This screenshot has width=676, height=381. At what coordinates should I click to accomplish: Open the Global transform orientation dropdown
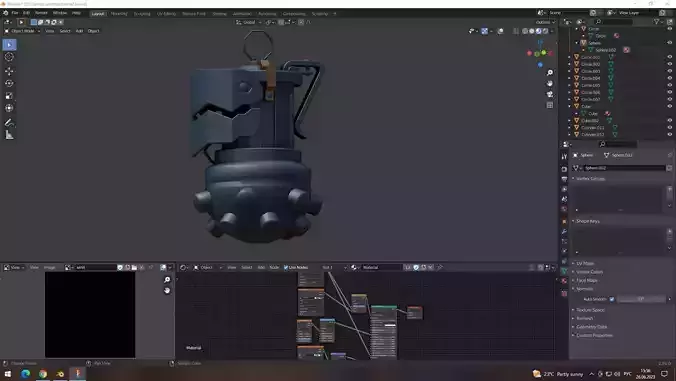coord(249,22)
